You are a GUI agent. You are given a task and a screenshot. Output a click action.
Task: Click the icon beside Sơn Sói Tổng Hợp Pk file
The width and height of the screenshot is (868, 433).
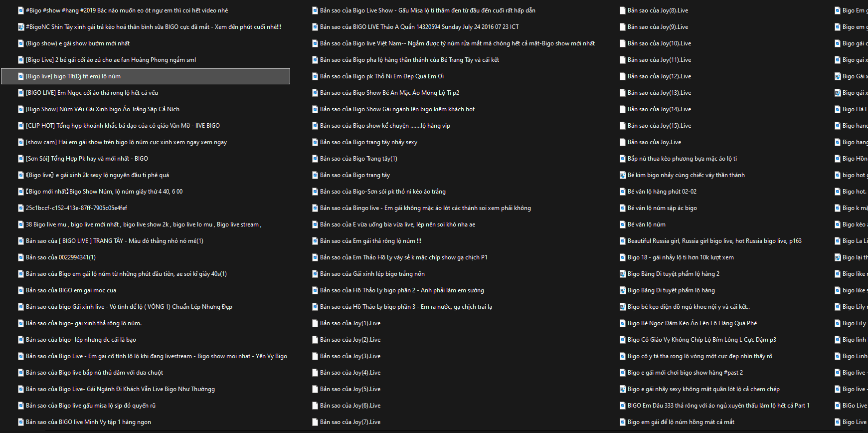[21, 159]
